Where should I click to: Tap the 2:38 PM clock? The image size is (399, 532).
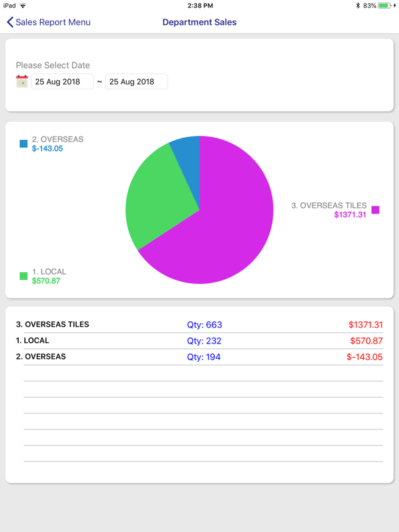click(200, 6)
